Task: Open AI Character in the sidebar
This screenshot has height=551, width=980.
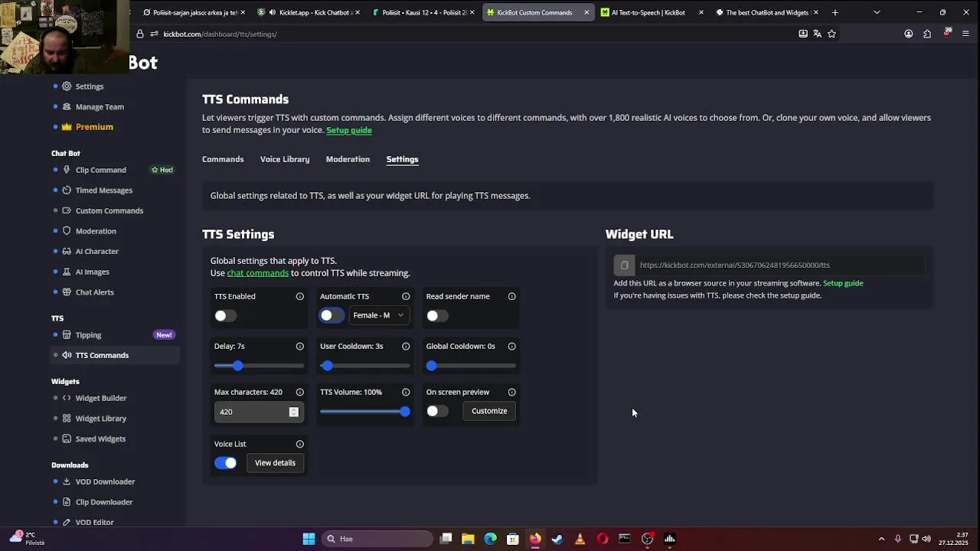Action: tap(96, 251)
